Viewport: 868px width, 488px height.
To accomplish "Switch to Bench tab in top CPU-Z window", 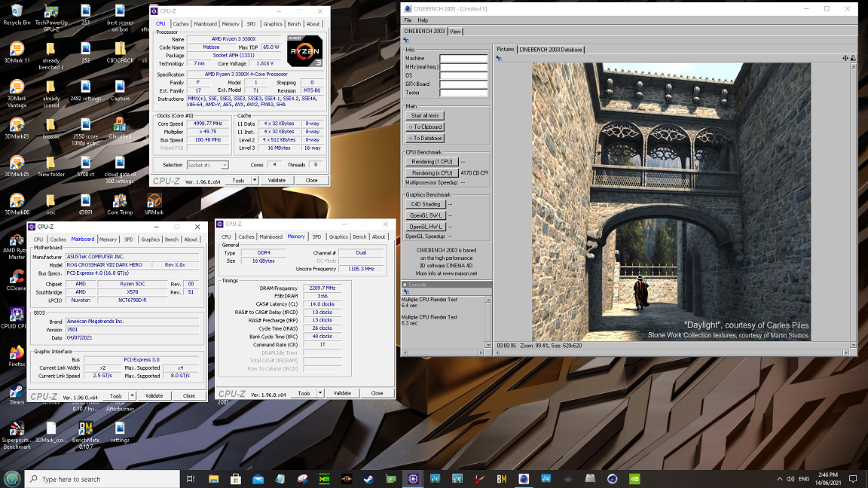I will [294, 24].
